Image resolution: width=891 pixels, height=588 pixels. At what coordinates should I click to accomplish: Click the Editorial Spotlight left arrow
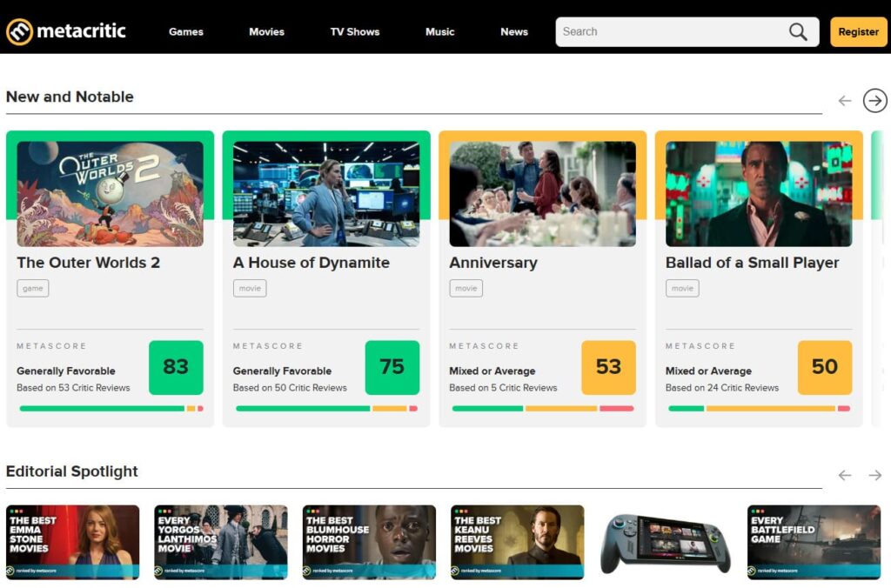coord(844,475)
